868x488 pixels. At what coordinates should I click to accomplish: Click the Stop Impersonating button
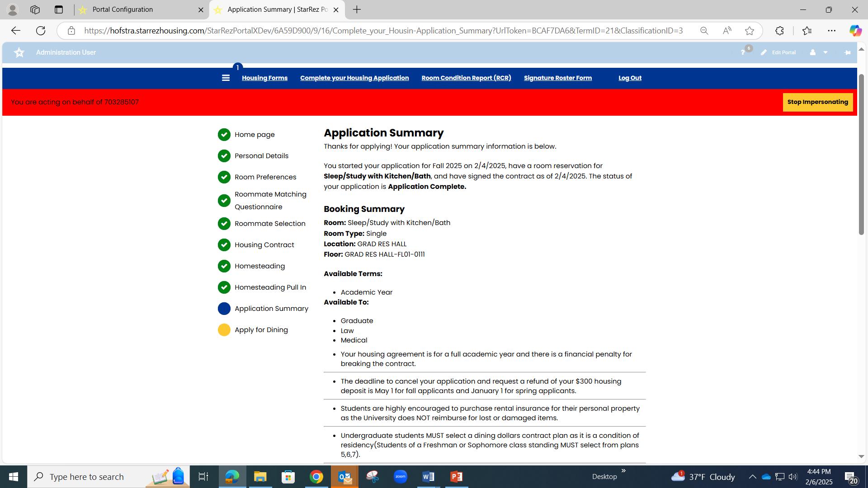(x=817, y=102)
